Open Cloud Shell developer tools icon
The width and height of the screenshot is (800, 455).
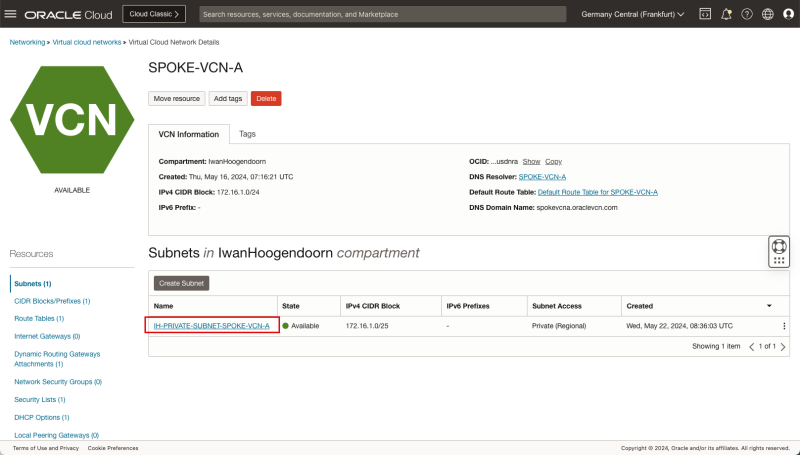[x=704, y=15]
